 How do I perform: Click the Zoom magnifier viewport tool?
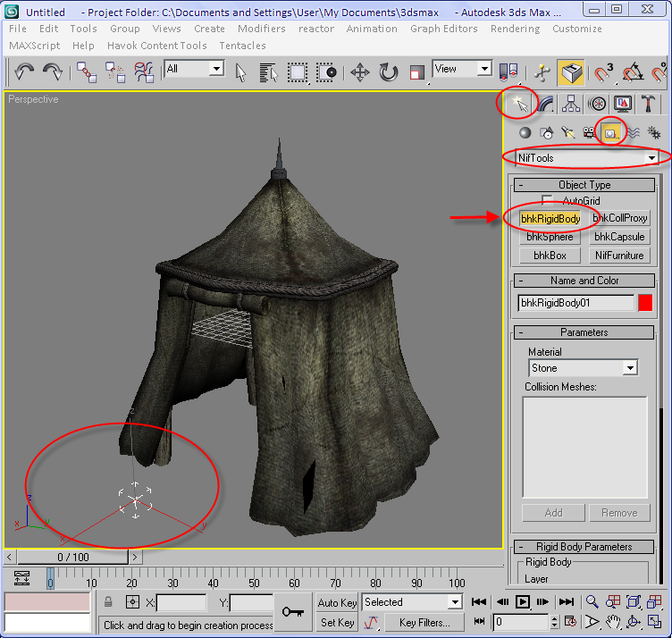[592, 602]
